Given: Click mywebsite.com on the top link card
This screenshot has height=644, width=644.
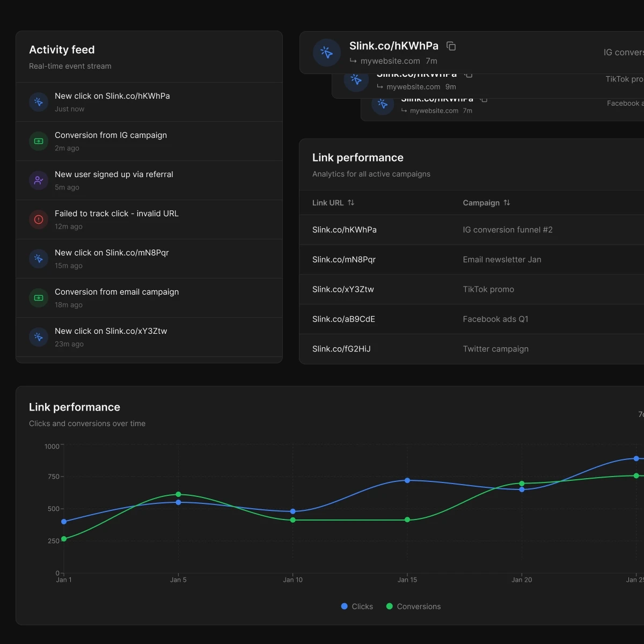Looking at the screenshot, I should click(x=390, y=61).
